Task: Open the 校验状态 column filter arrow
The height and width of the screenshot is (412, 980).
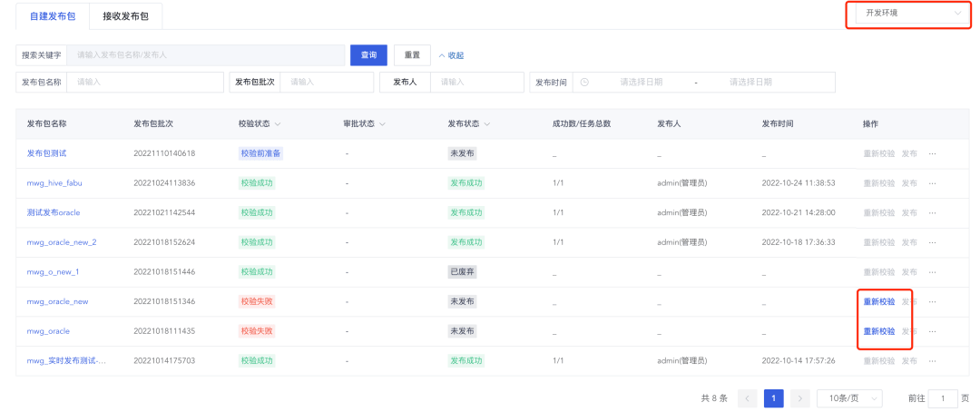Action: (x=278, y=124)
